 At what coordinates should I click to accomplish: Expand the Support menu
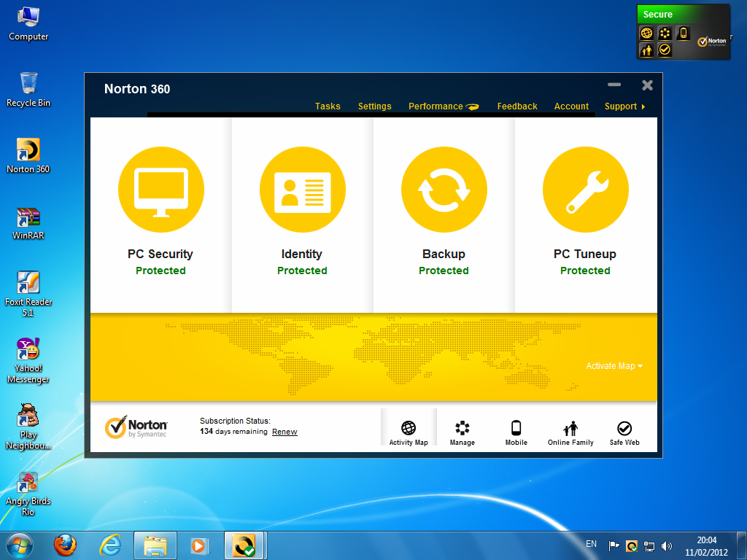click(x=624, y=106)
